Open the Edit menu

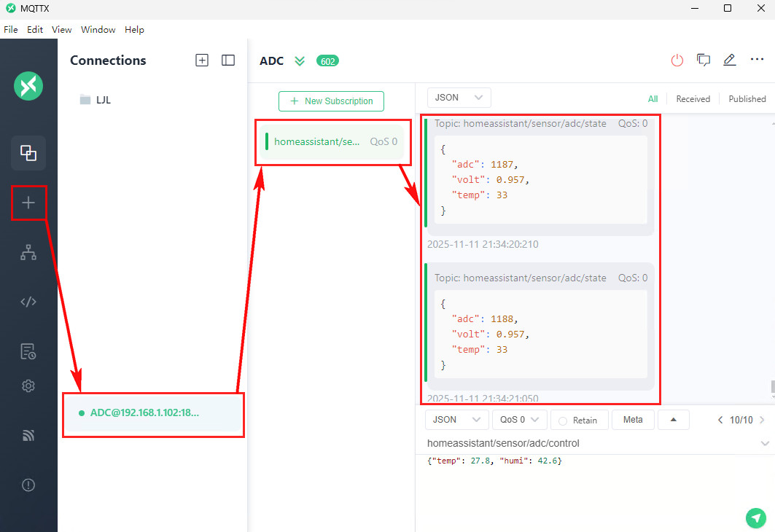point(34,30)
